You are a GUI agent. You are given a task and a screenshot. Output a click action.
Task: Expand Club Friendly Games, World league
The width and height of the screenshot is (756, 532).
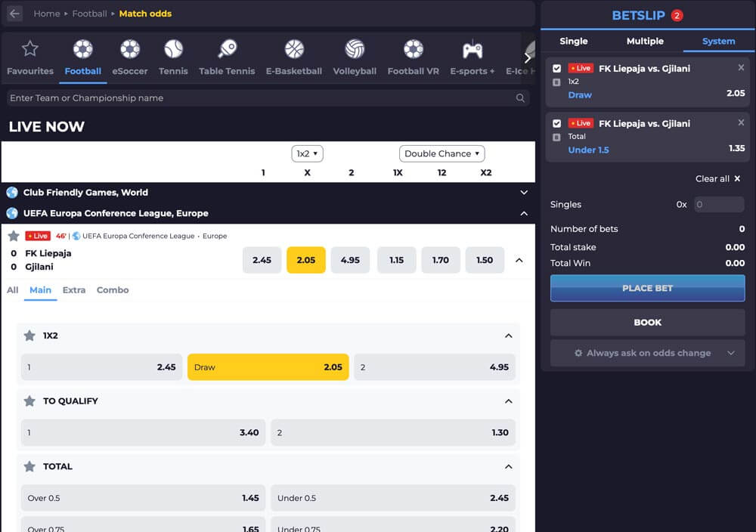[524, 193]
